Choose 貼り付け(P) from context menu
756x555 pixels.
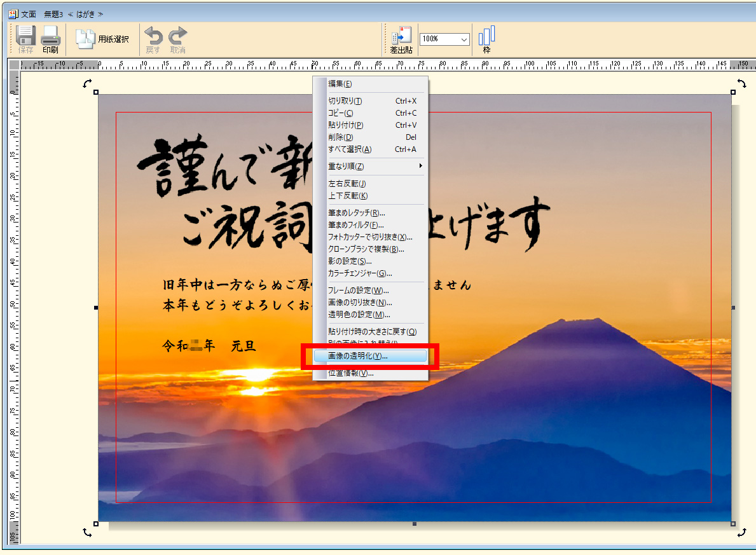point(370,125)
